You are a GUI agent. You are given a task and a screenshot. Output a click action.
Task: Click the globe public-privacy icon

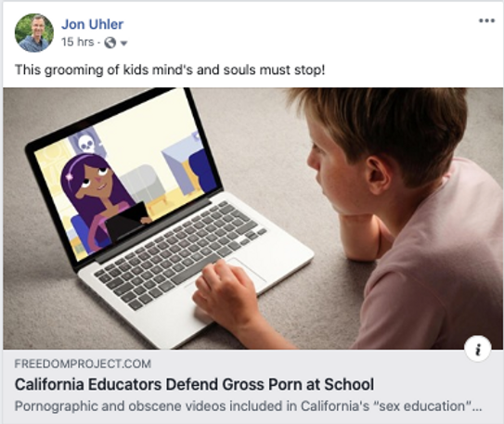110,43
